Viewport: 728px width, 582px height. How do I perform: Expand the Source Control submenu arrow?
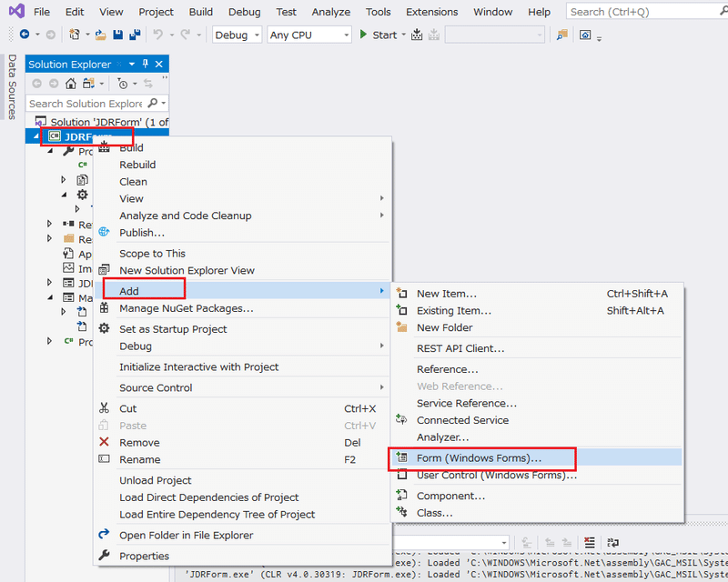tap(381, 387)
